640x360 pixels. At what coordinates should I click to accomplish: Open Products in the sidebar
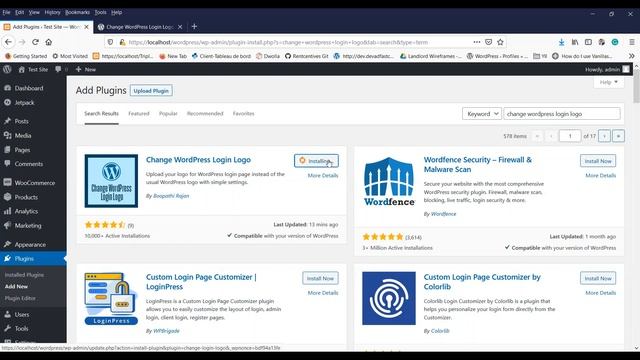pyautogui.click(x=26, y=197)
